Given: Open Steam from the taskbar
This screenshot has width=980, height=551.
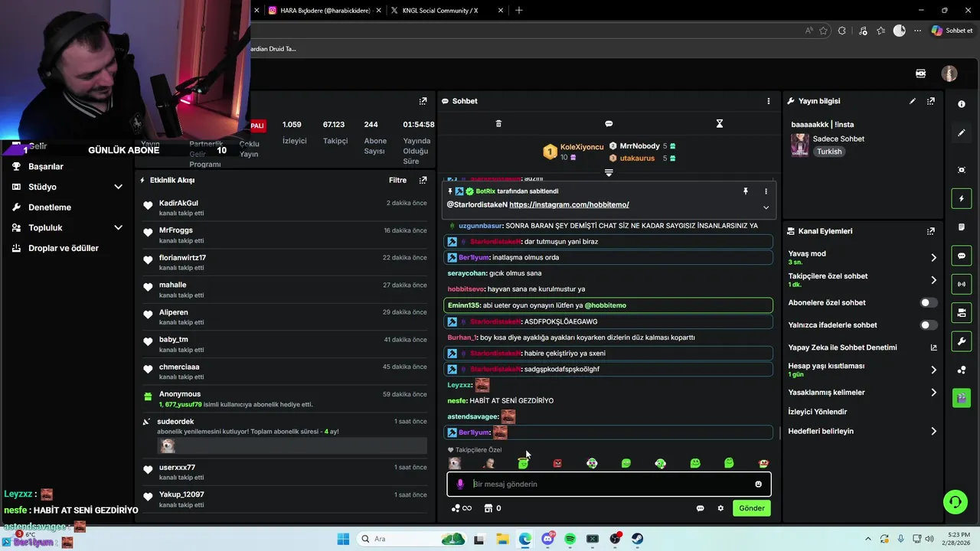Looking at the screenshot, I should tap(637, 539).
